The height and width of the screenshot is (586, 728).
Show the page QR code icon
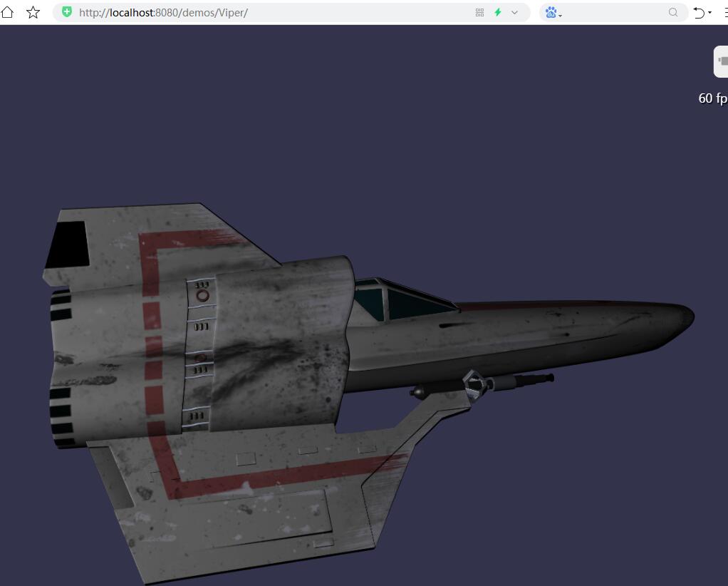click(479, 13)
